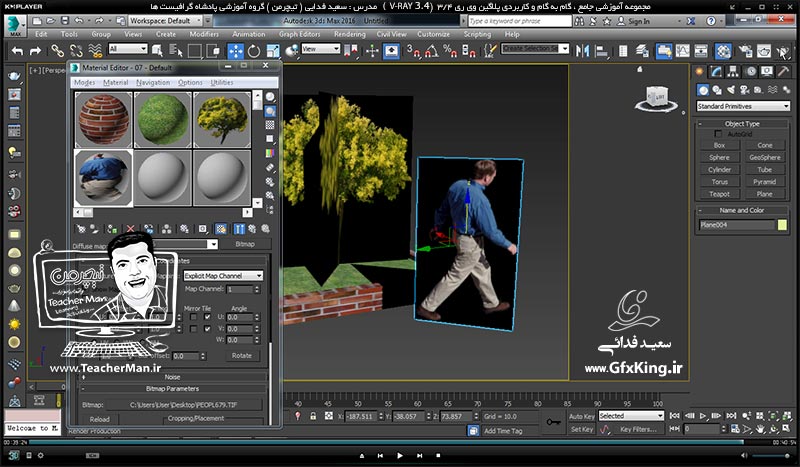This screenshot has width=800, height=467.
Task: Select the brick material sample slot
Action: pos(103,120)
